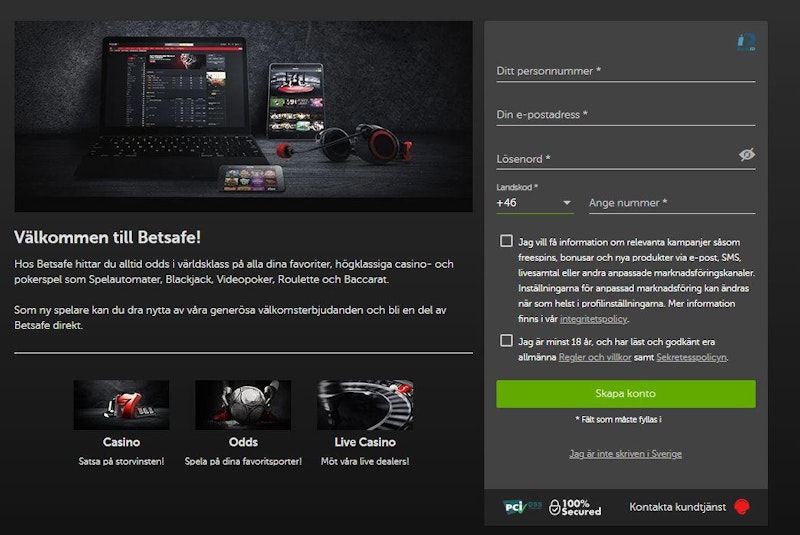The width and height of the screenshot is (800, 535).
Task: Tick the 18 years and terms checkbox
Action: [x=506, y=341]
